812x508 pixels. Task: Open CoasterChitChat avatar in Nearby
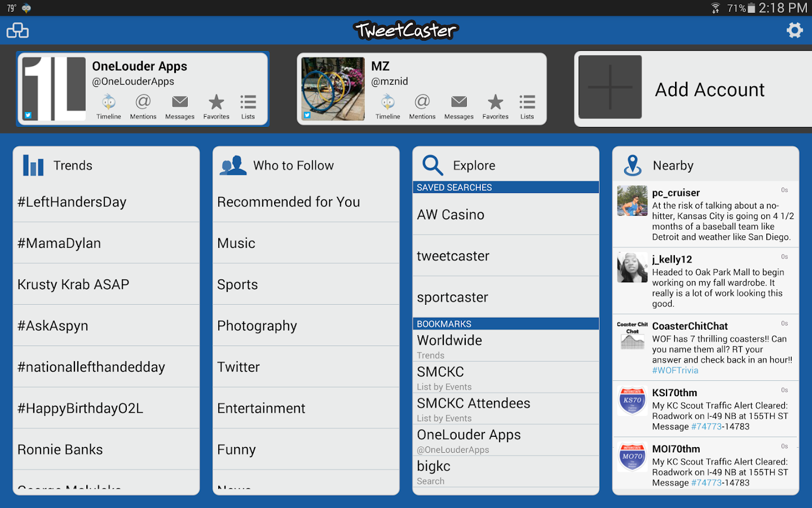[x=632, y=335]
